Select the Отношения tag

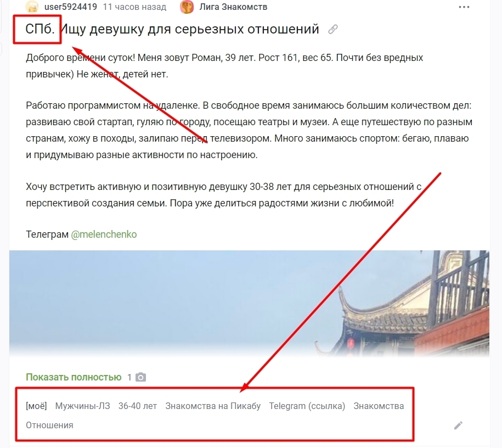(x=49, y=425)
